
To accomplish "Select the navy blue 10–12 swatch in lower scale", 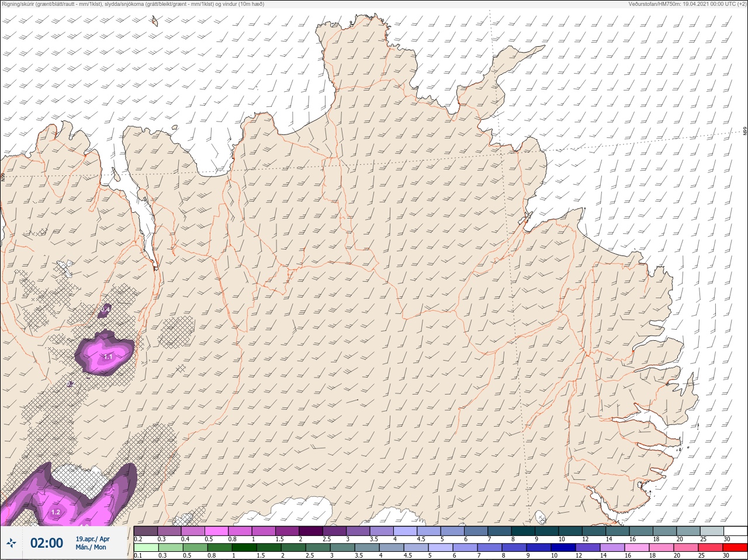I will (x=563, y=548).
